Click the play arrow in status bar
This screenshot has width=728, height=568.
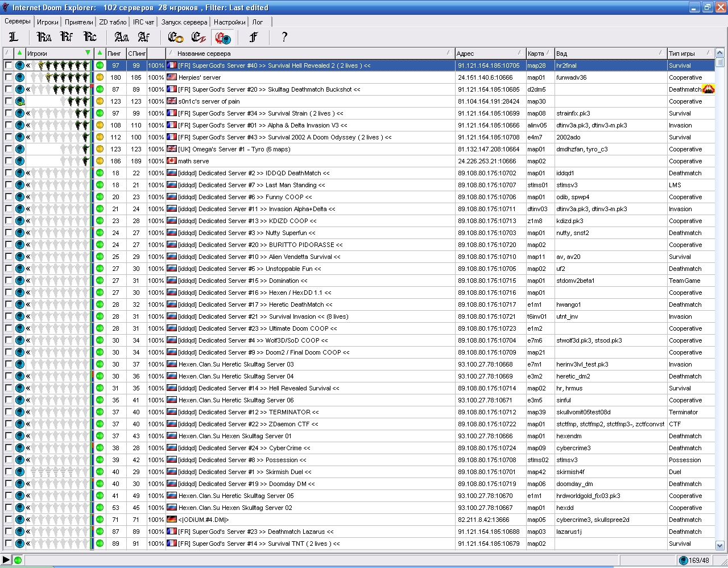coord(6,560)
